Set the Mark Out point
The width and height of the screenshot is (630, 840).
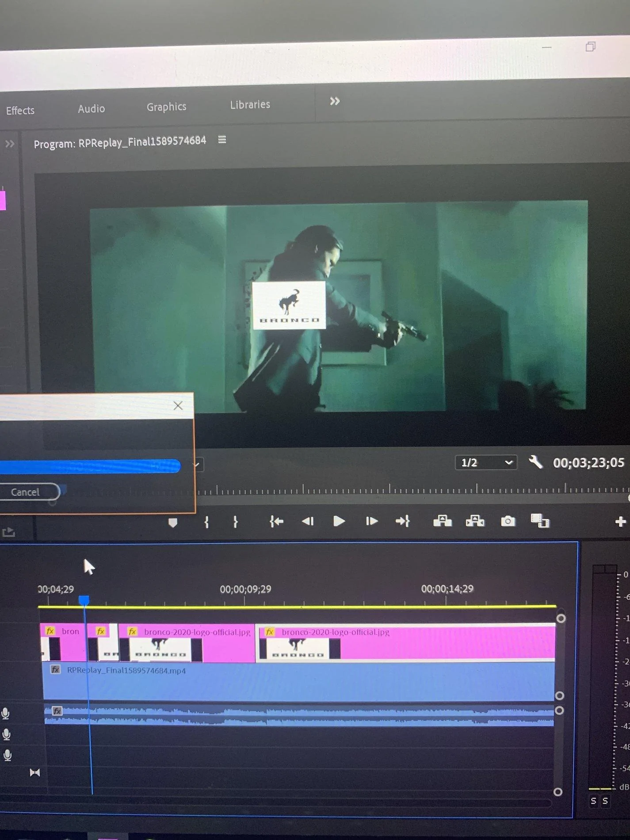(236, 522)
